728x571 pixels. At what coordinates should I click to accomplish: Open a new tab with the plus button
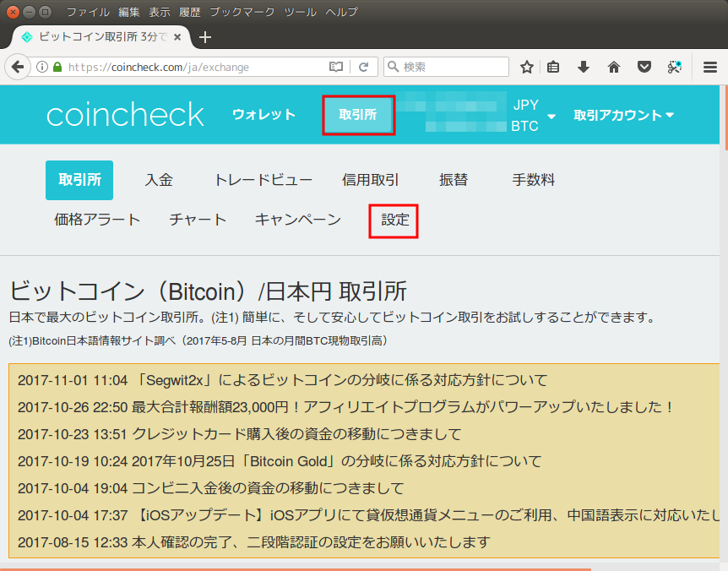pos(204,37)
